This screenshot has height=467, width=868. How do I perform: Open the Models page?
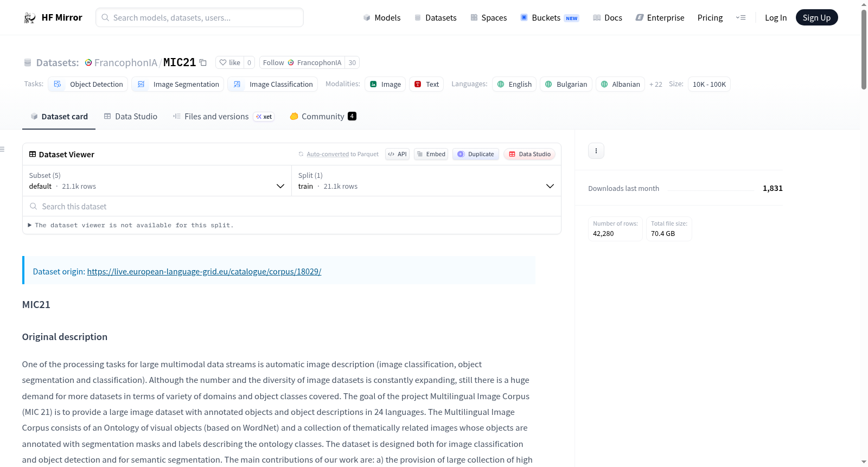click(382, 18)
